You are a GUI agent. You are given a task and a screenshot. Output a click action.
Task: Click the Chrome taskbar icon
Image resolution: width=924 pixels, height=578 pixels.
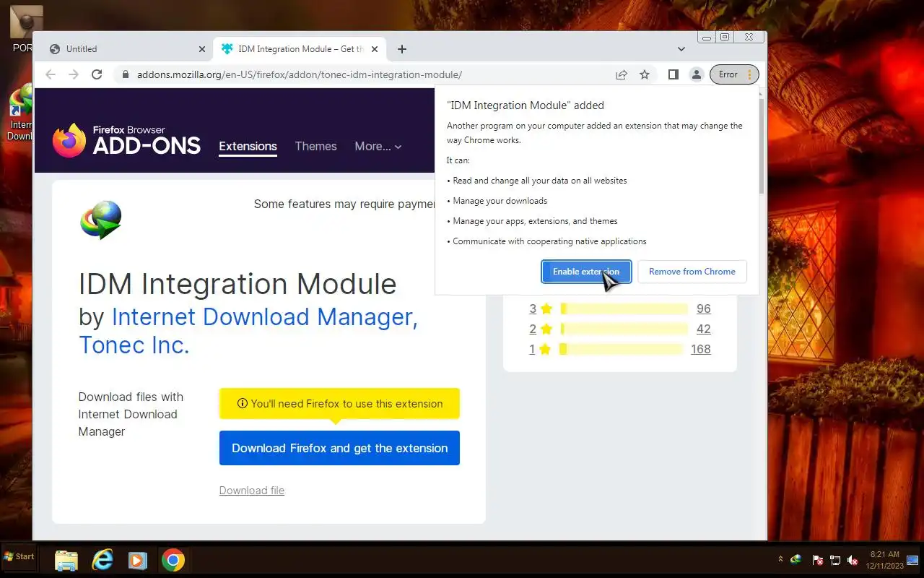click(x=173, y=560)
